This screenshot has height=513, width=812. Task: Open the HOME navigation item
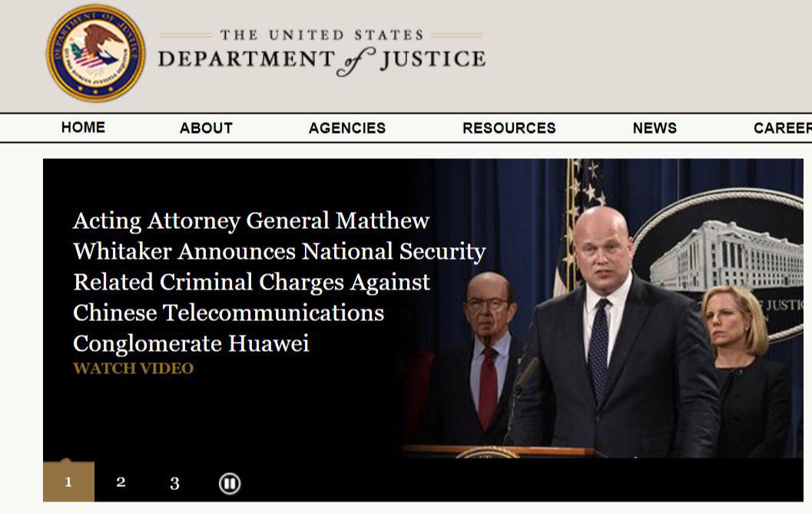83,127
